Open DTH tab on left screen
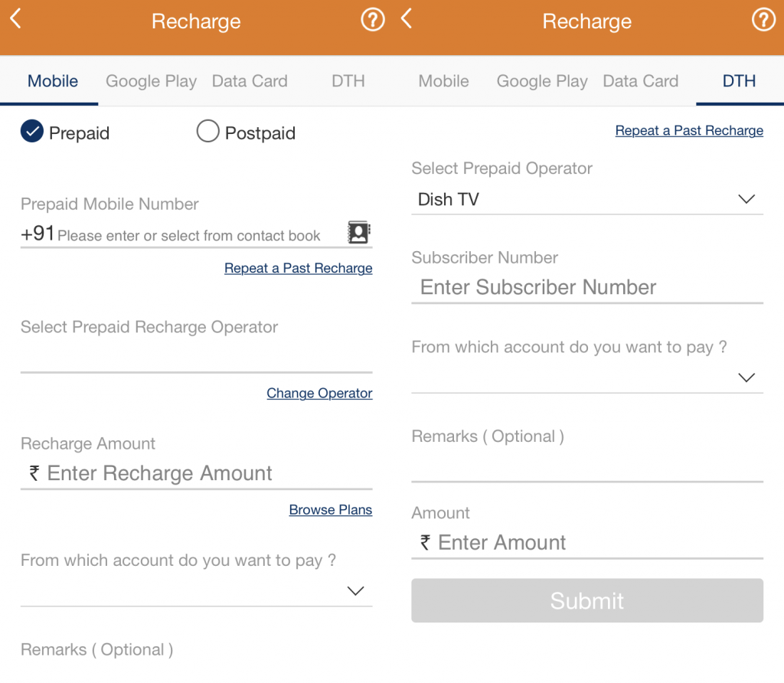 [x=348, y=81]
